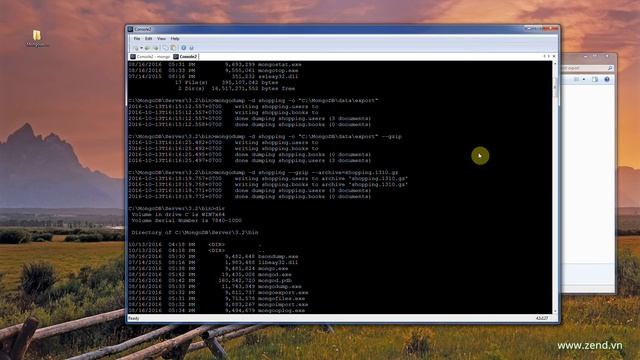Screen dimensions: 640x360
Task: Expand view options arrow in Explorer window
Action: point(584,79)
